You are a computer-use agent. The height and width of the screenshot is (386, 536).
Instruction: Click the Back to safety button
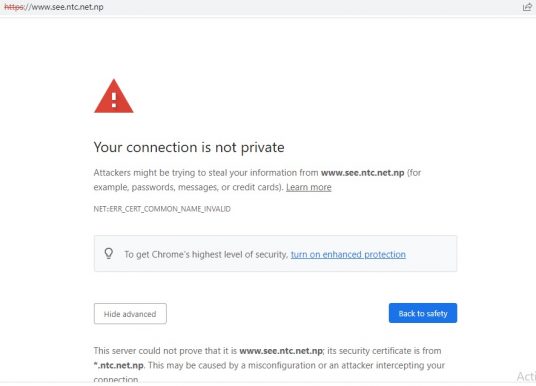coord(423,313)
